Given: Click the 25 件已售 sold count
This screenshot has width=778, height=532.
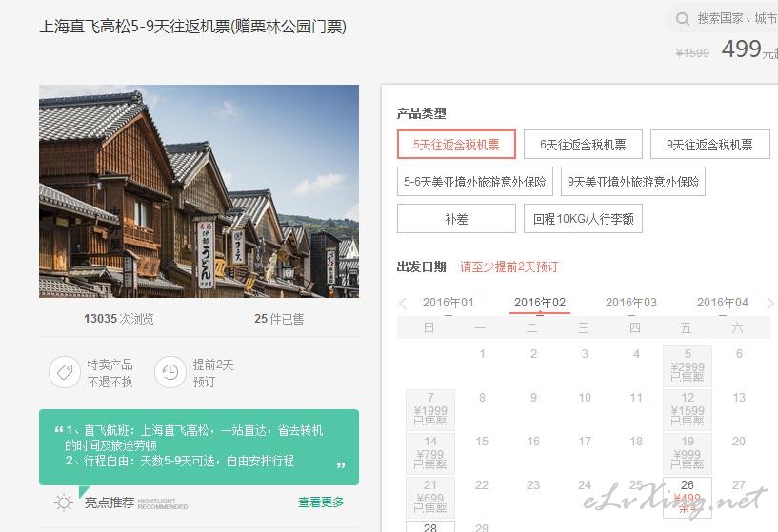Looking at the screenshot, I should [x=279, y=318].
